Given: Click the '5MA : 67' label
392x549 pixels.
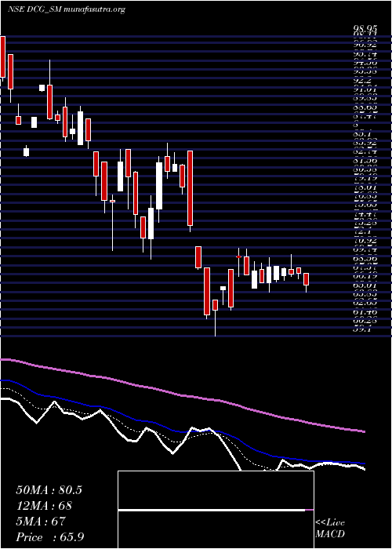Looking at the screenshot, I should click(41, 522).
